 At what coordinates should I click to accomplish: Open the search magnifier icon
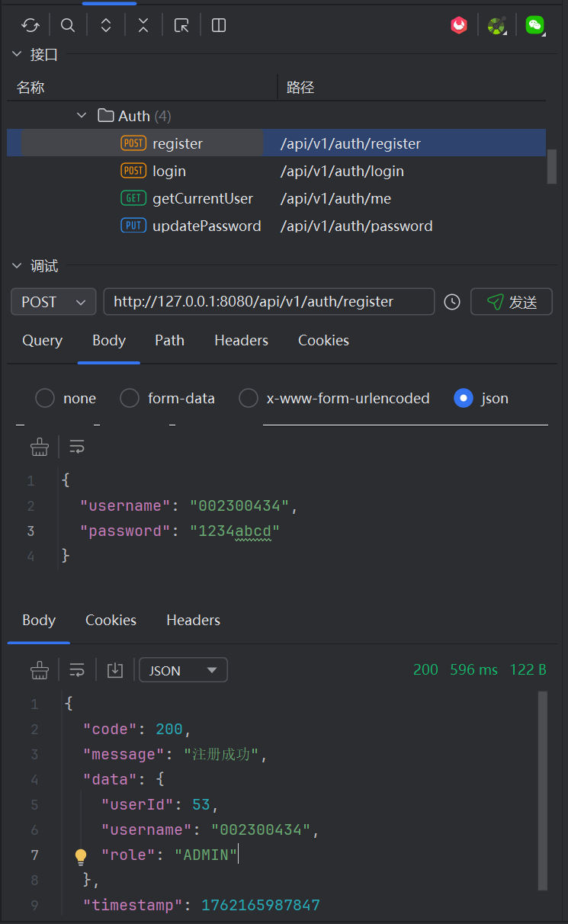point(68,25)
